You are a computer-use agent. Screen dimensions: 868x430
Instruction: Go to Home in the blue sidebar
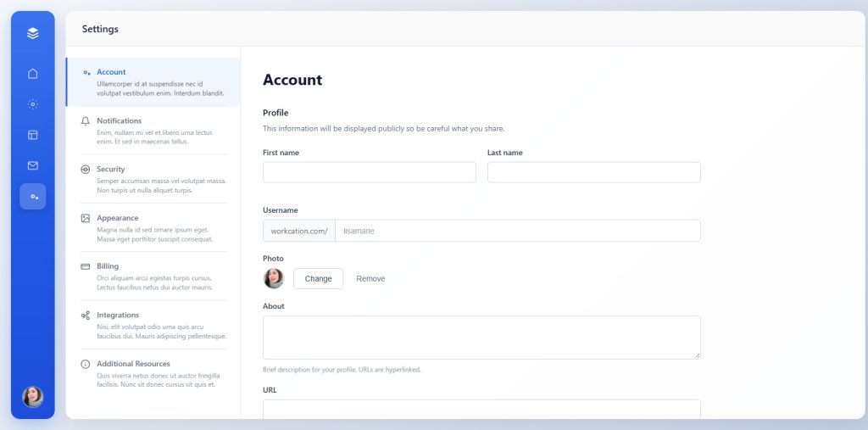33,74
